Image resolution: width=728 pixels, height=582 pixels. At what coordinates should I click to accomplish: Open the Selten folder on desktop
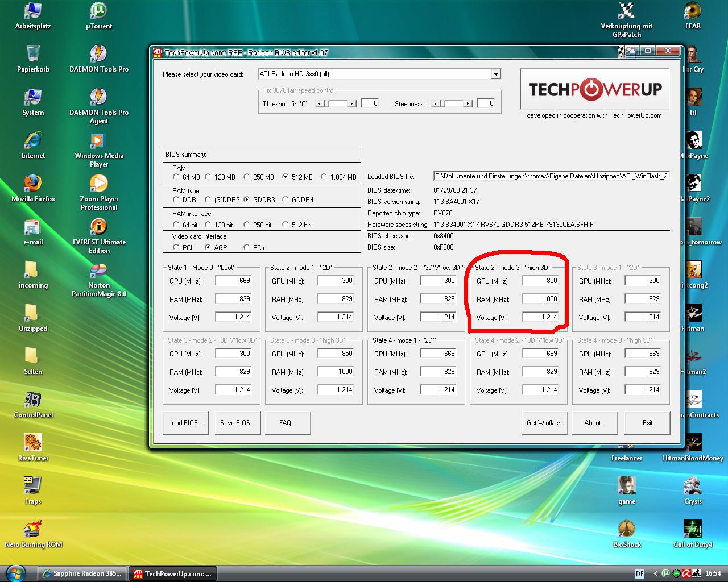tap(33, 361)
